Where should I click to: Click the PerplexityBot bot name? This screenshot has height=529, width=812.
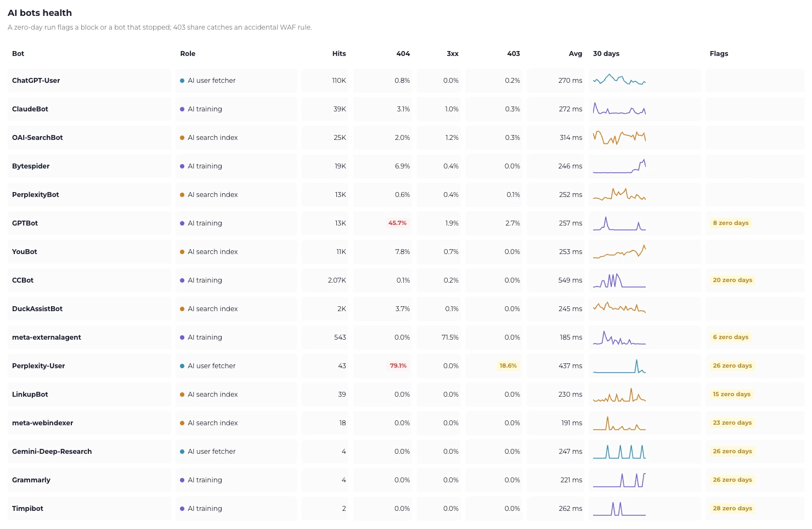(36, 195)
